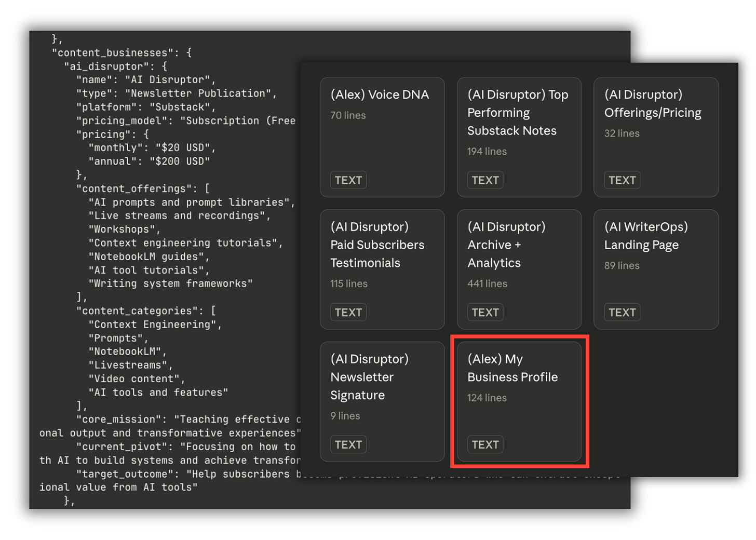Image resolution: width=756 pixels, height=540 pixels.
Task: Open the (AI WriterOps) Landing Page card
Action: (656, 269)
